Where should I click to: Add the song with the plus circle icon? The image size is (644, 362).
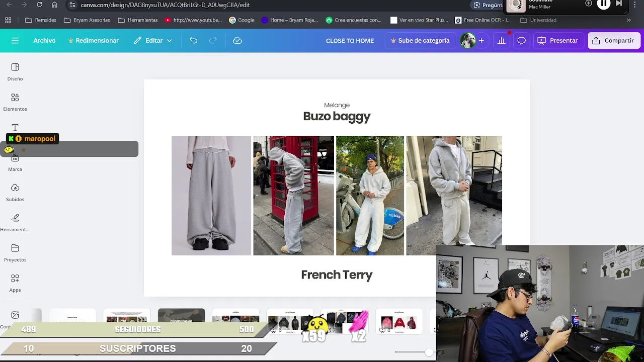[589, 4]
